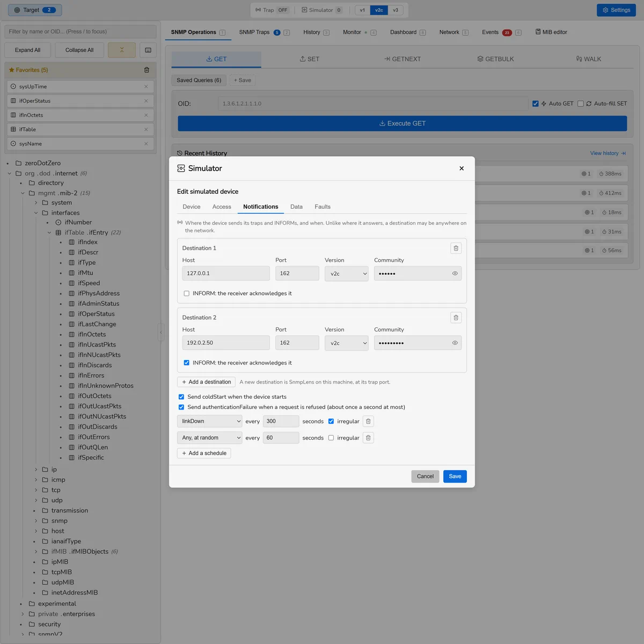Delete Destination 1 with its trash icon
The image size is (644, 644).
coord(456,248)
